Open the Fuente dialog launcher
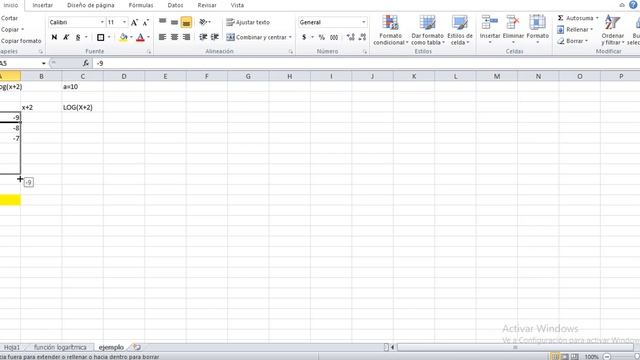Image resolution: width=640 pixels, height=360 pixels. click(149, 52)
